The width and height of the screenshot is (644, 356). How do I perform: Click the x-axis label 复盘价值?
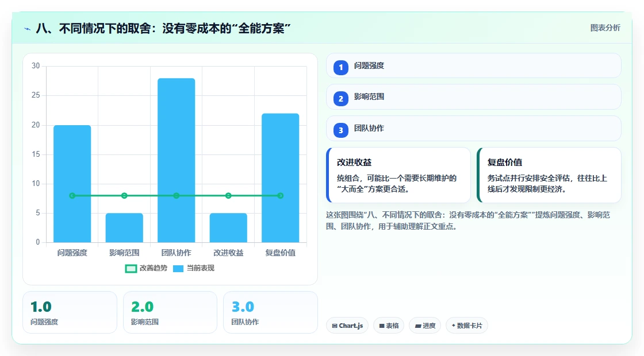click(281, 253)
